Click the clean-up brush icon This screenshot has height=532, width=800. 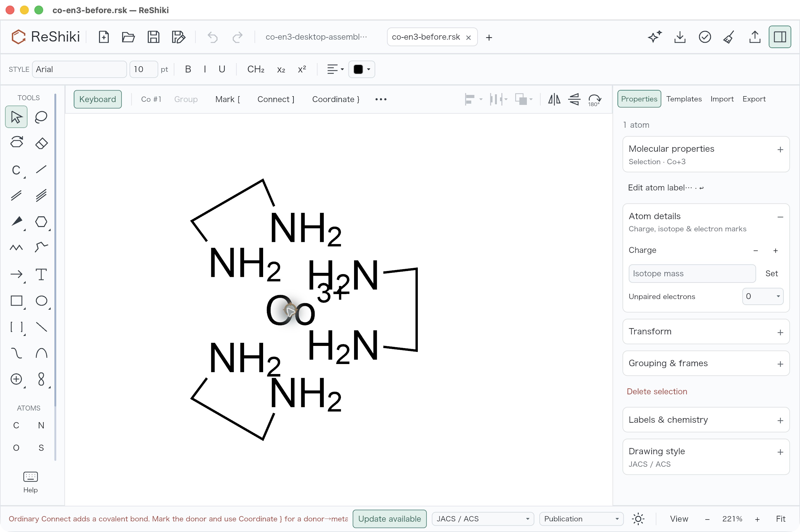[729, 37]
